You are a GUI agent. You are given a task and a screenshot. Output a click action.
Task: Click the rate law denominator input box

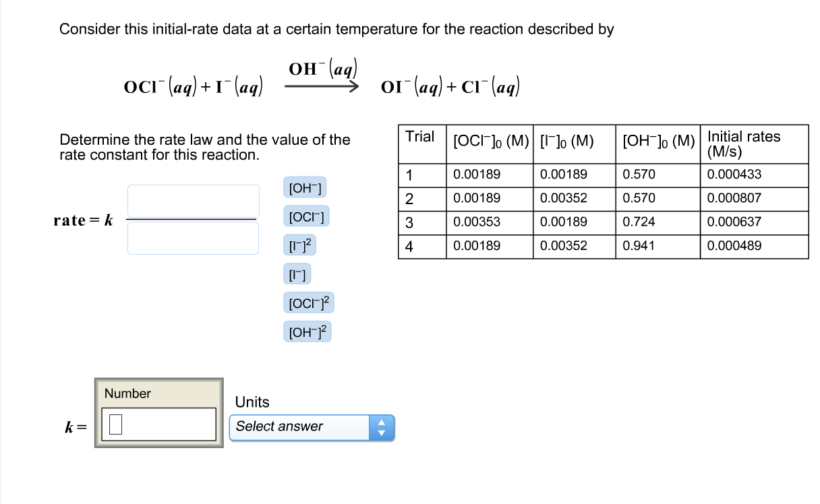(x=193, y=237)
